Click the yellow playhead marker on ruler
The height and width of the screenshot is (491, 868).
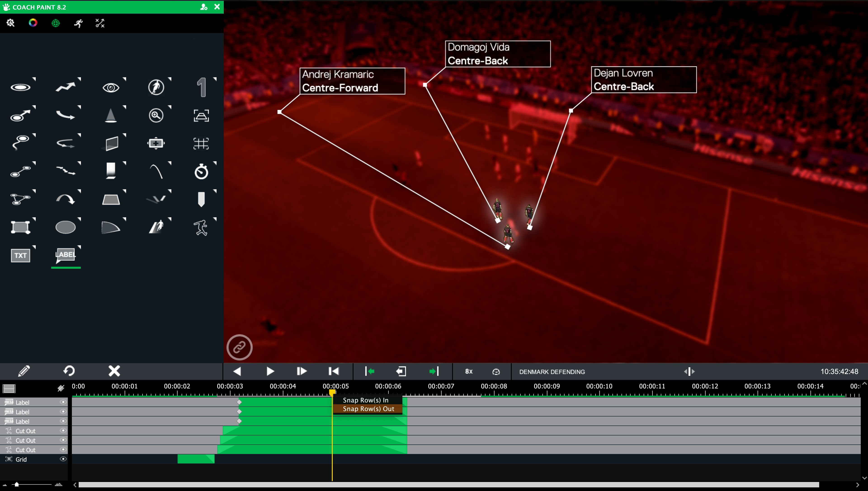[x=332, y=392]
